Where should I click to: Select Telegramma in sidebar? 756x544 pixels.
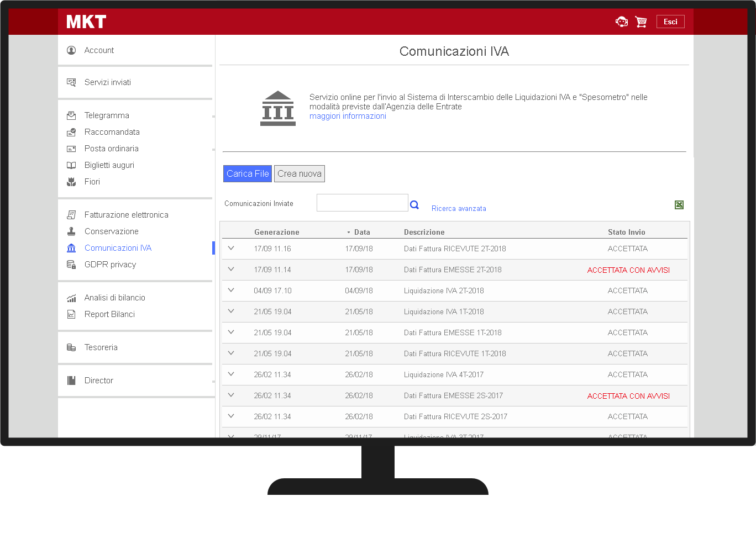107,115
